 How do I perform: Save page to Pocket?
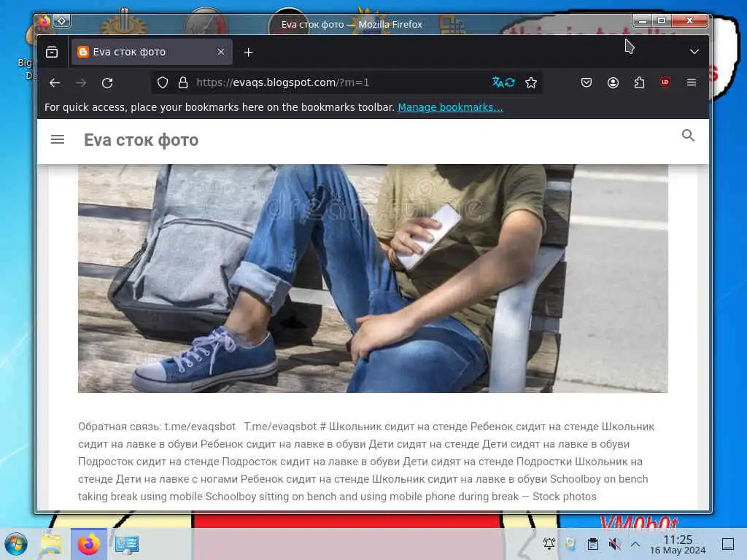586,82
